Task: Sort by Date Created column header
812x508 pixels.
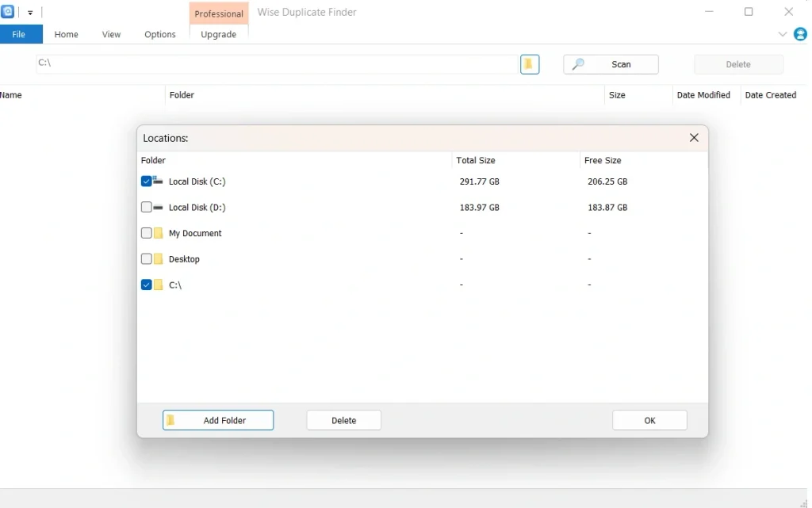Action: tap(770, 95)
